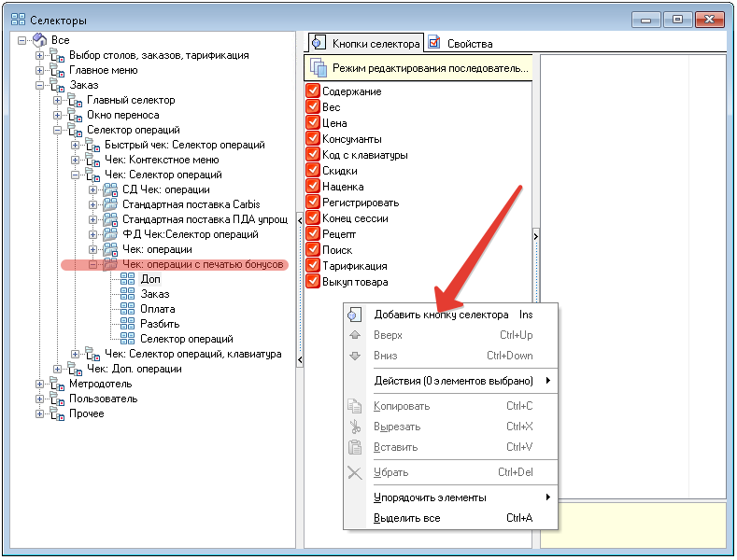Viewport: 737px width, 560px height.
Task: Uncheck the Содержание checkbox
Action: tap(313, 91)
